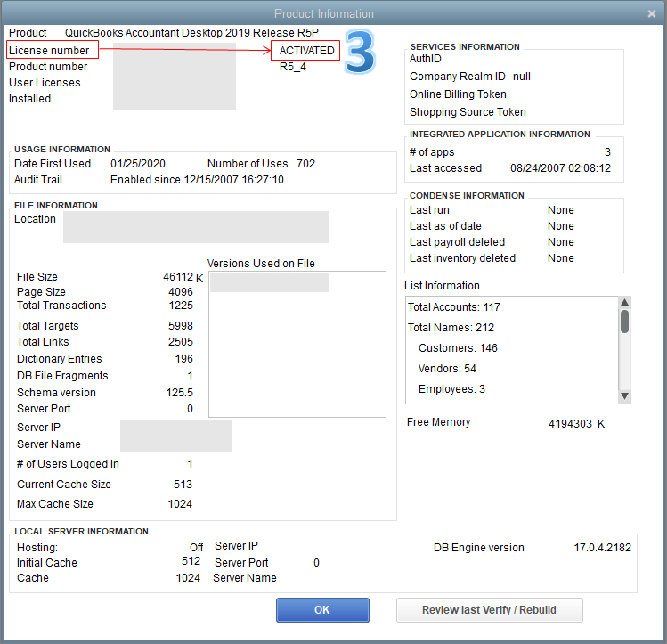Close the Product Information dialog
Viewport: 667px width, 644px height.
click(x=651, y=13)
